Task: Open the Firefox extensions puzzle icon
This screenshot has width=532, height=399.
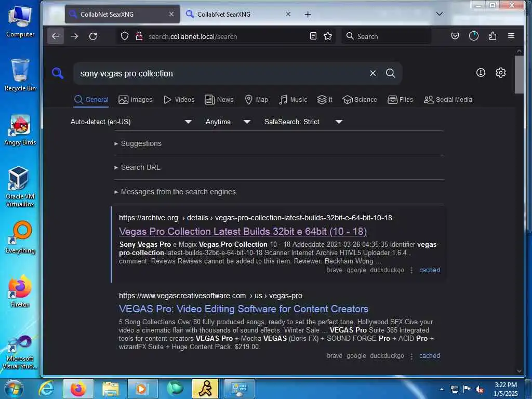Action: coord(493,36)
